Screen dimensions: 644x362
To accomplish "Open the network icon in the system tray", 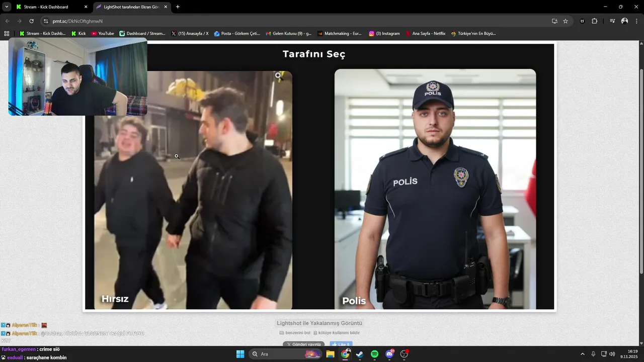I will point(604,354).
